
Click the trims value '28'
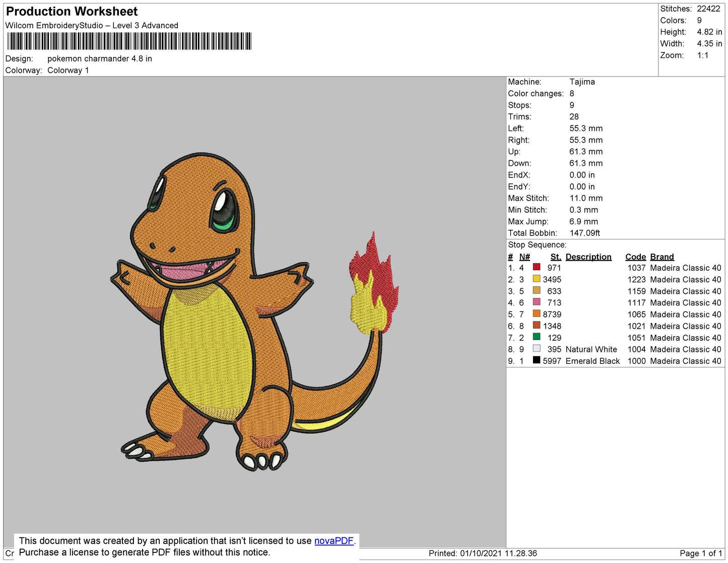(574, 117)
